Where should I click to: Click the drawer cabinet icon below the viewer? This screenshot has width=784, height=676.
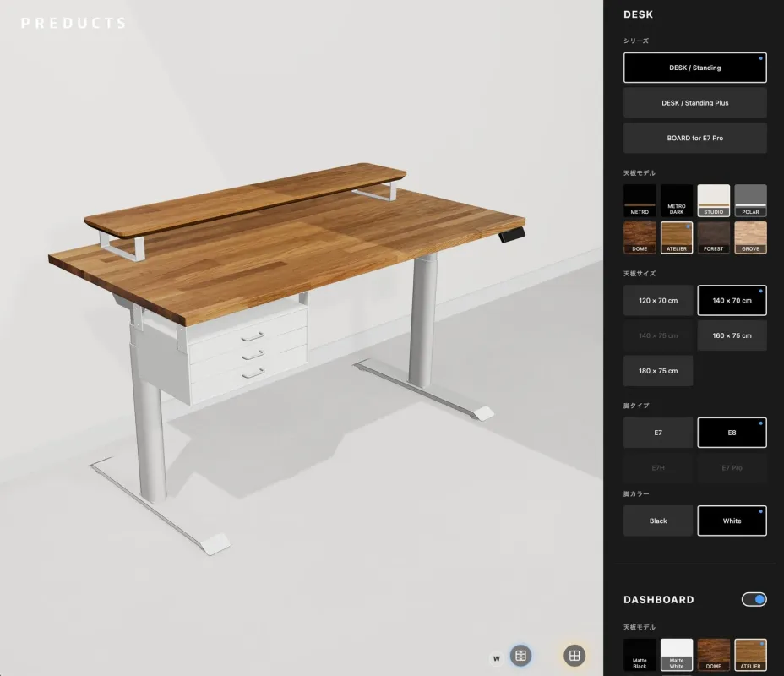(x=521, y=655)
